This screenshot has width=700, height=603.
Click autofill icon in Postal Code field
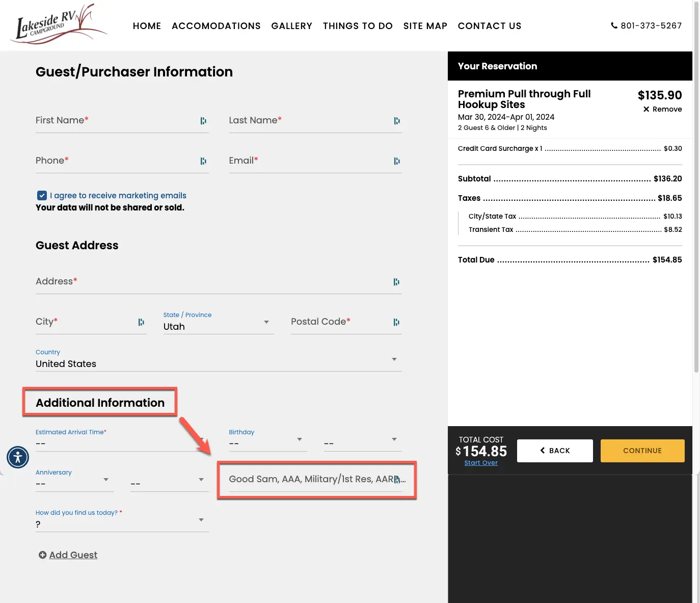396,322
